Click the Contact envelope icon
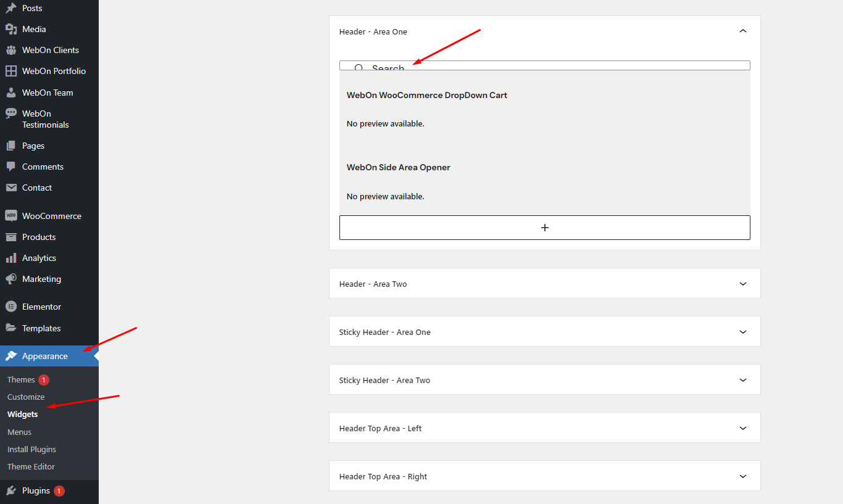The height and width of the screenshot is (504, 843). 11,188
